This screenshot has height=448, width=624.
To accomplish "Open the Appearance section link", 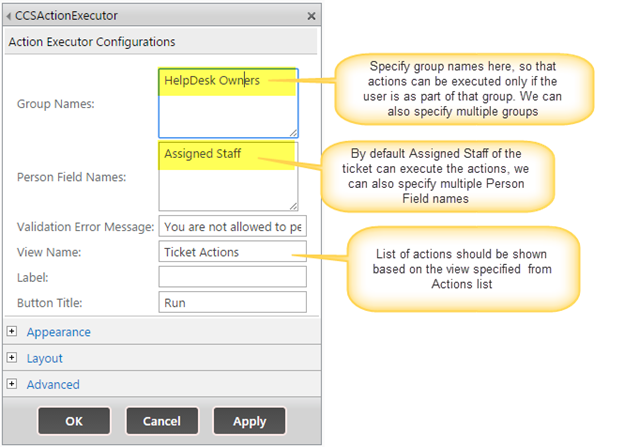I will [58, 332].
